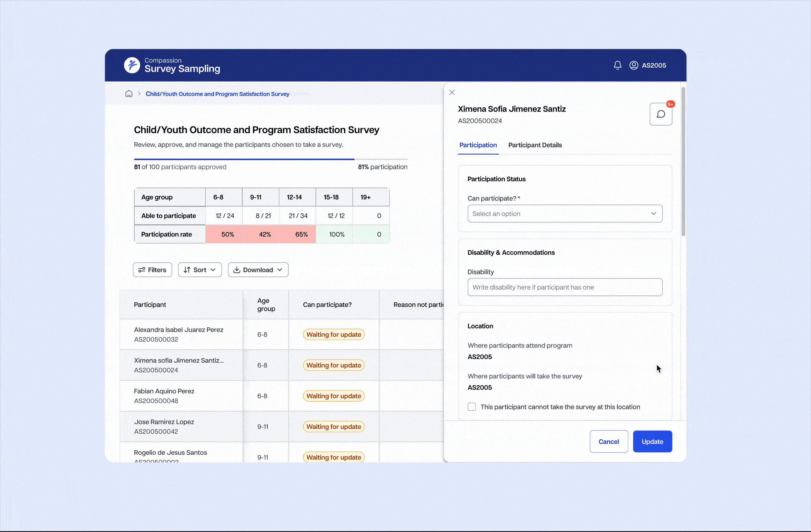Click the Update button

[x=652, y=441]
